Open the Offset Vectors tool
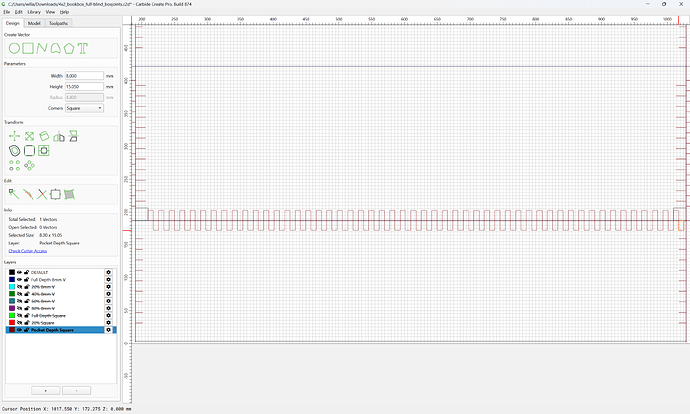Screen dimensions: 690x414 coord(15,151)
